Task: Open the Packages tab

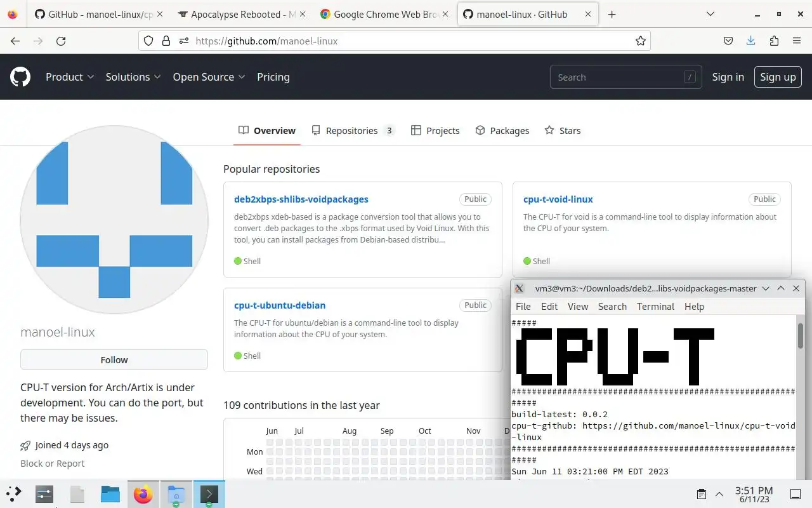Action: (502, 130)
